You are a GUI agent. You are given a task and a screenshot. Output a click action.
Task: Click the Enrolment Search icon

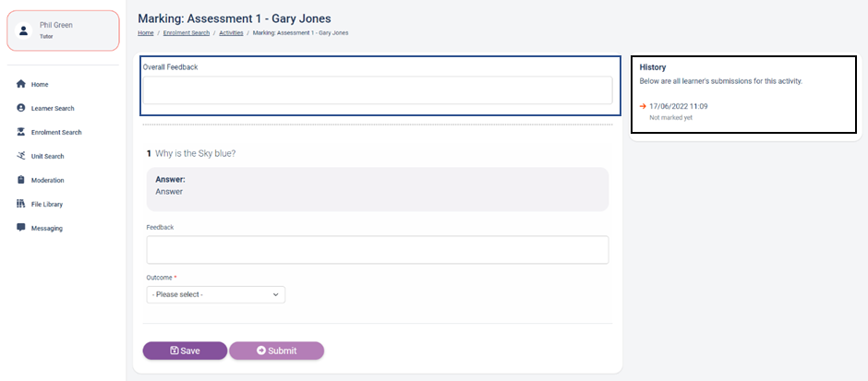click(21, 132)
